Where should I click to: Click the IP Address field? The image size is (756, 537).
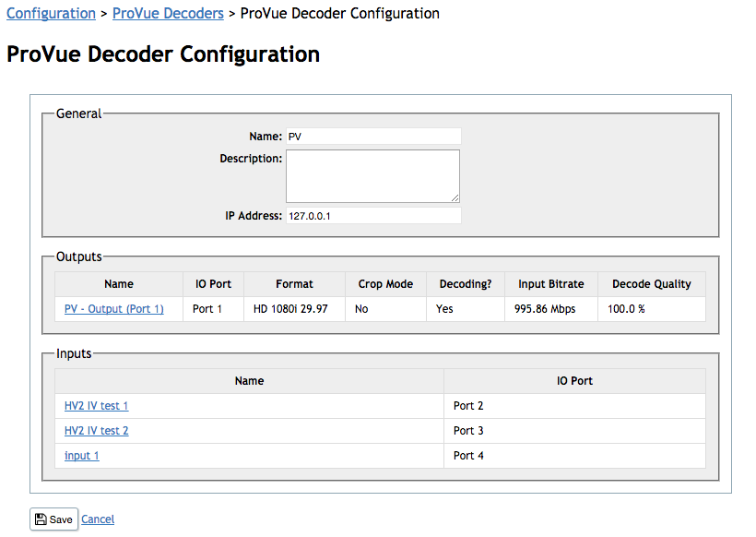(372, 215)
